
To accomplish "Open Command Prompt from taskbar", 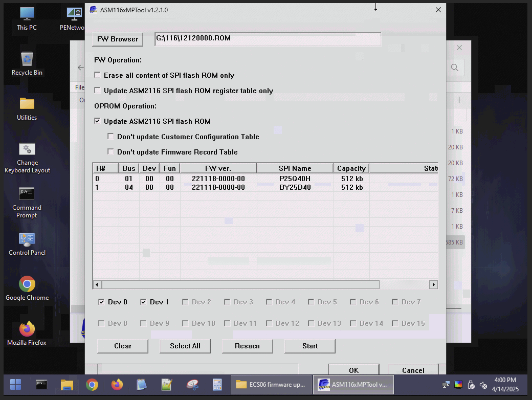I will coord(41,384).
